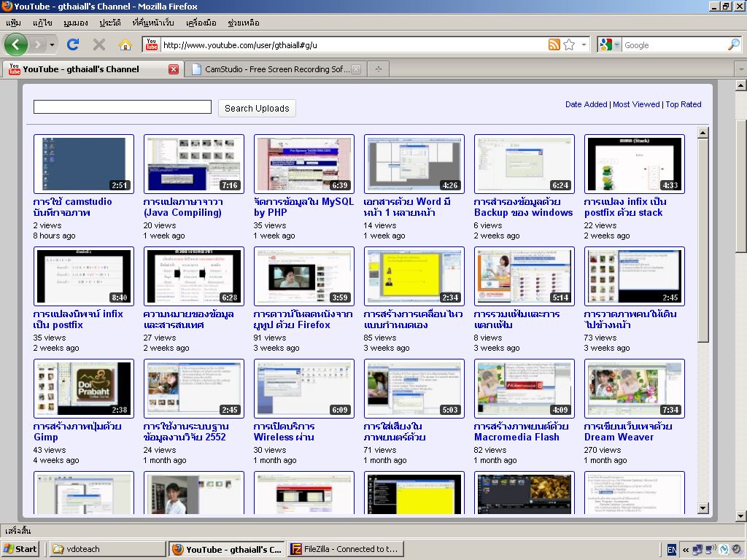The height and width of the screenshot is (560, 747).
Task: Click the uploads list scroll down arrow
Action: pos(703,508)
